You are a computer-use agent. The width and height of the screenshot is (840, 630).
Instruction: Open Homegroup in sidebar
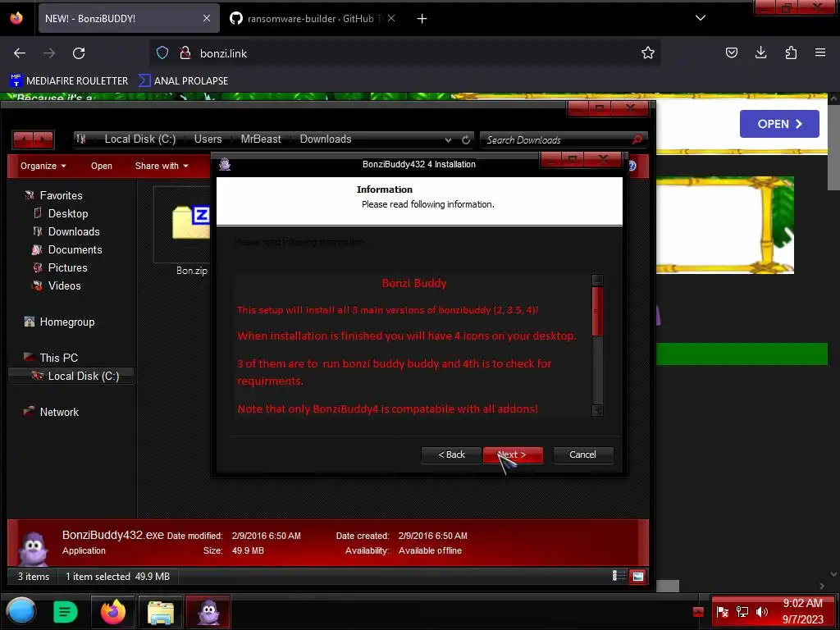tap(66, 322)
